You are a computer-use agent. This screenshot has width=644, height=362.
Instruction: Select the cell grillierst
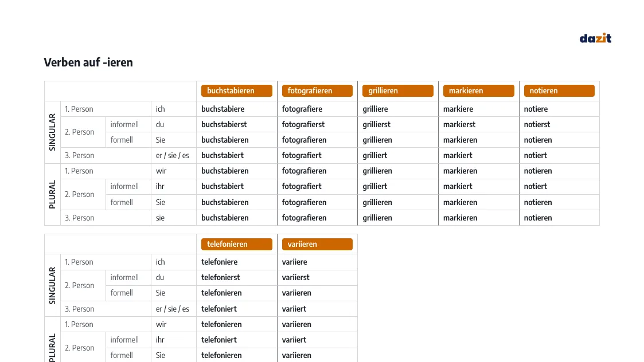coord(398,124)
